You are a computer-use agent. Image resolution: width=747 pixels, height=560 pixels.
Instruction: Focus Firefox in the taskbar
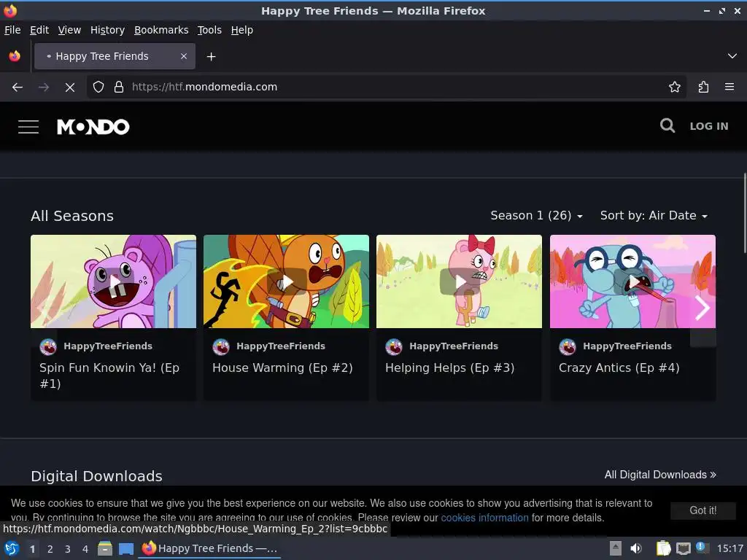coord(209,548)
